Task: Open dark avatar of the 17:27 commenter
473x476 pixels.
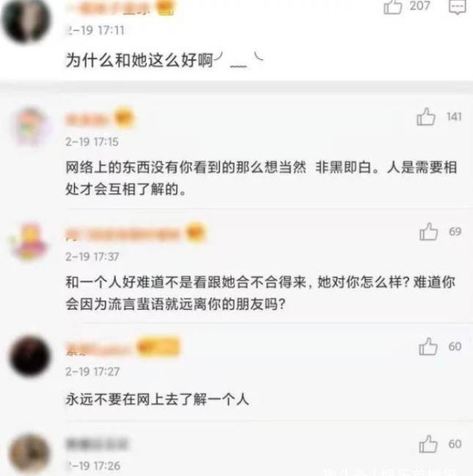Action: tap(30, 356)
